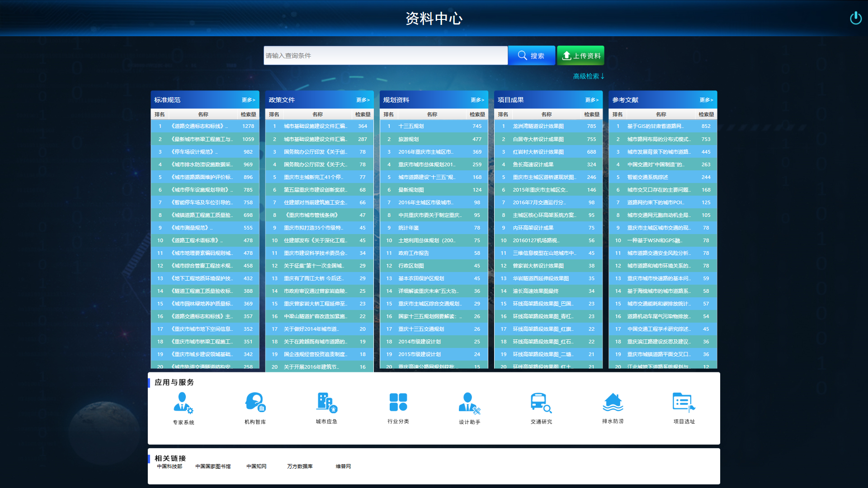Open the 专家系统 expert system icon
The image size is (868, 488).
click(x=183, y=403)
